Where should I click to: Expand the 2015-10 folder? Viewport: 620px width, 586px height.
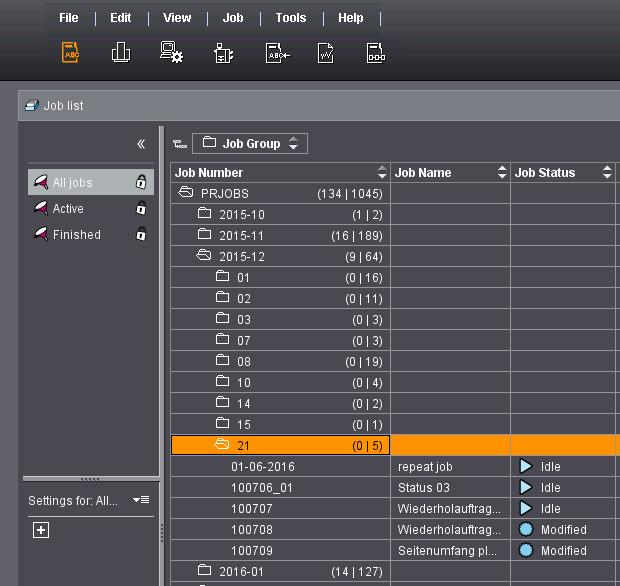point(205,214)
